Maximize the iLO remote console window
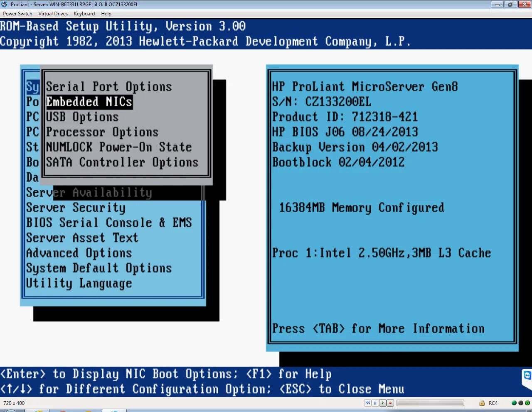The height and width of the screenshot is (412, 532). point(511,5)
